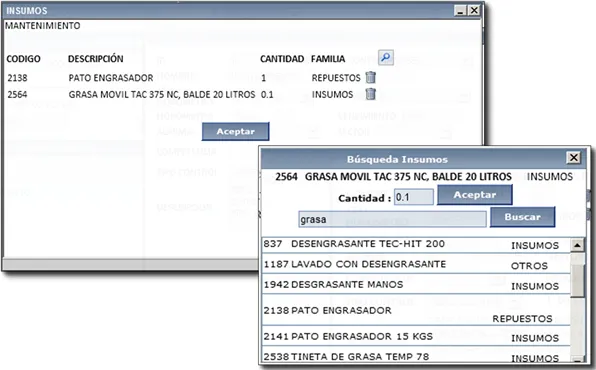The image size is (596, 370).
Task: Click the results list scrollbar thumb
Action: 577,281
